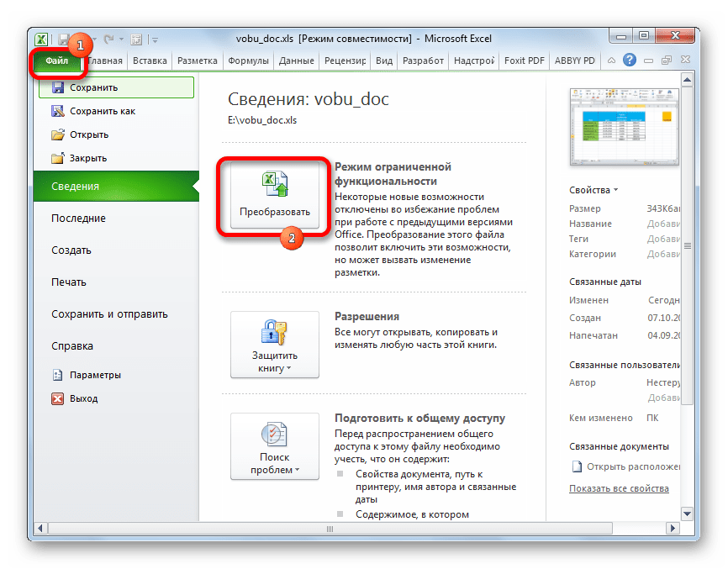Click the horizontal scrollbar left arrow
The image size is (728, 569).
click(40, 528)
